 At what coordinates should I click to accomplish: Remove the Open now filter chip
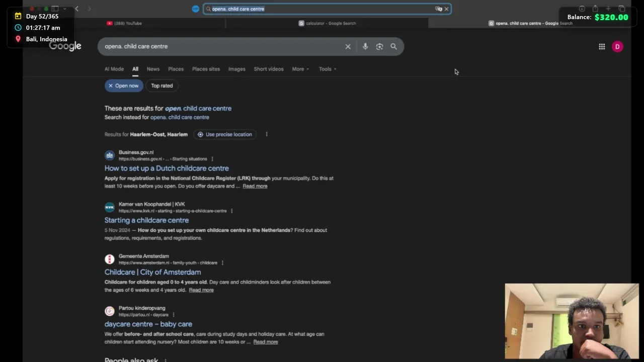[x=124, y=85]
